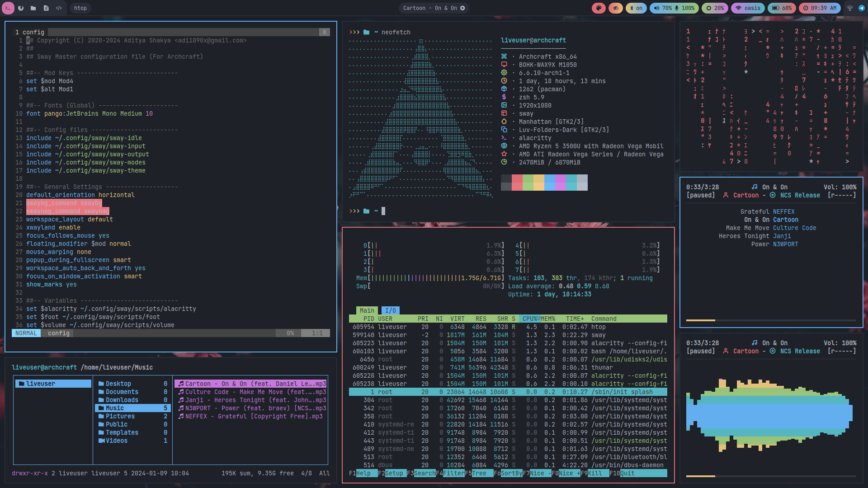Open the color palette theme icon
The width and height of the screenshot is (868, 488).
(x=599, y=8)
